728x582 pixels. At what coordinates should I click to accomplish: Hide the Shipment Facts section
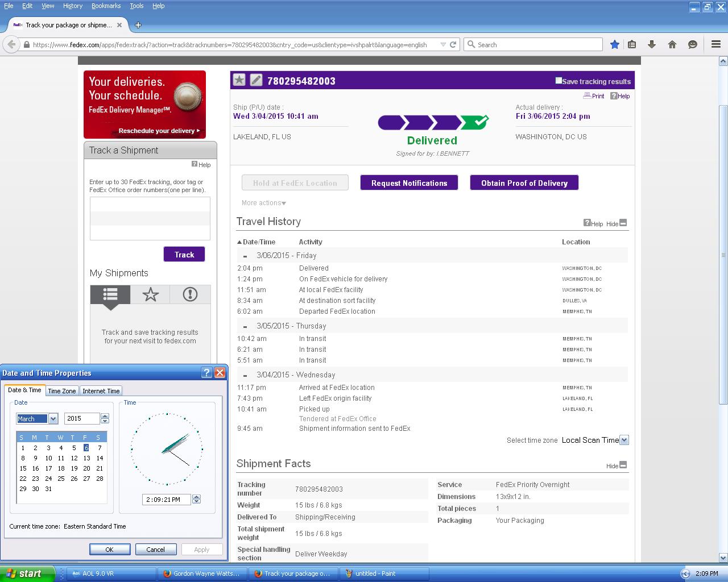[x=617, y=465]
